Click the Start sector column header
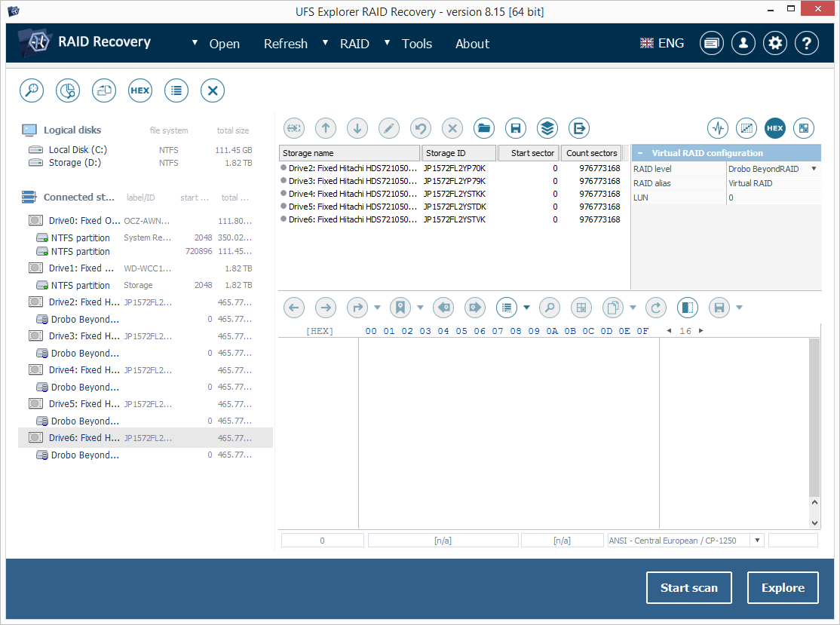This screenshot has width=840, height=625. [x=529, y=153]
